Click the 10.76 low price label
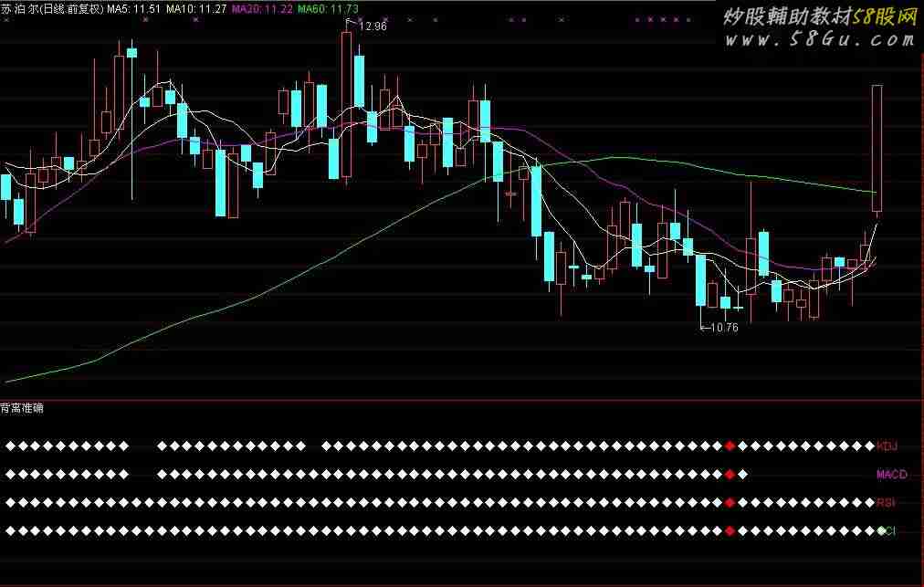 pos(724,327)
